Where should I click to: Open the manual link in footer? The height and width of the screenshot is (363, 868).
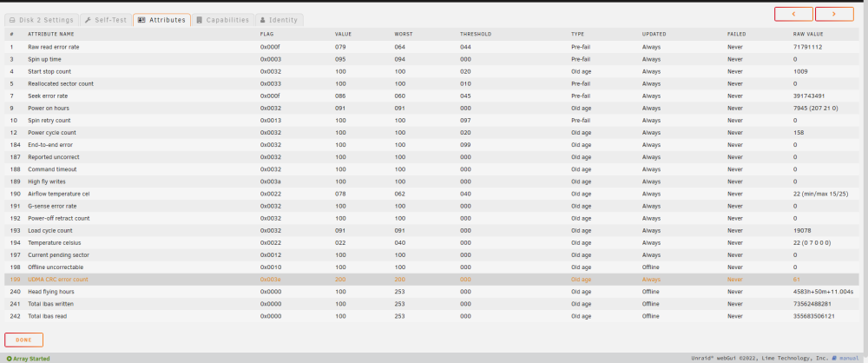click(849, 359)
